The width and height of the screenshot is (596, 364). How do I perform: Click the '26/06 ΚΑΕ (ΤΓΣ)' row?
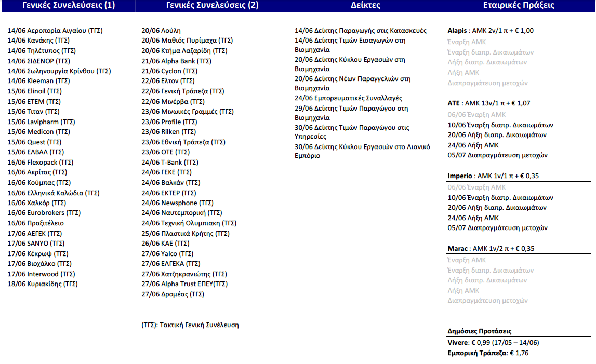(165, 243)
